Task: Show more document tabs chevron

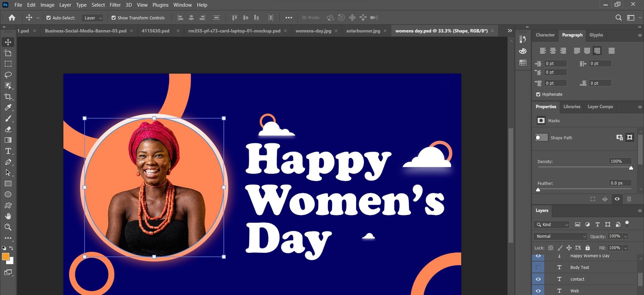Action: pos(510,31)
